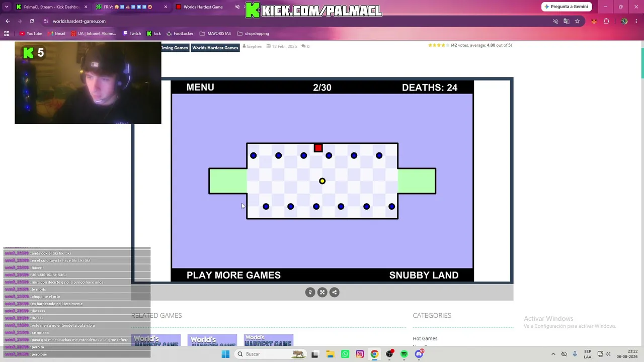The width and height of the screenshot is (644, 362).
Task: Open the Hot Games category link
Action: coord(425,338)
